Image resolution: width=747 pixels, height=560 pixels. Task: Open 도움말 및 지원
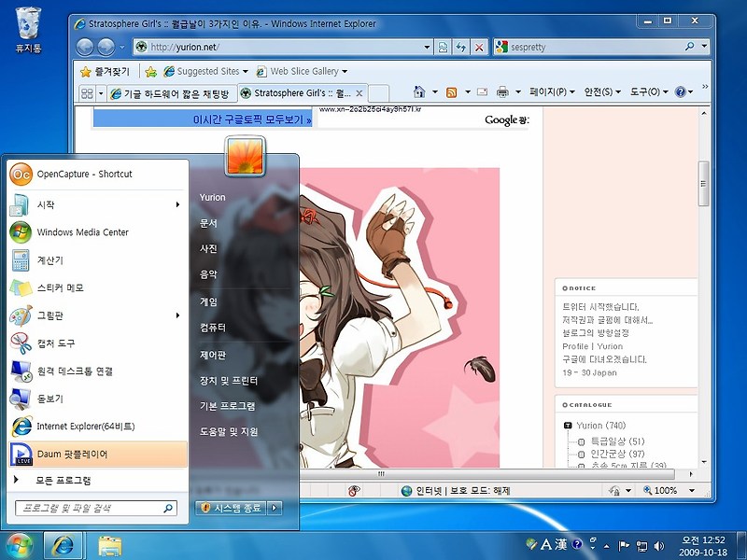pos(229,432)
